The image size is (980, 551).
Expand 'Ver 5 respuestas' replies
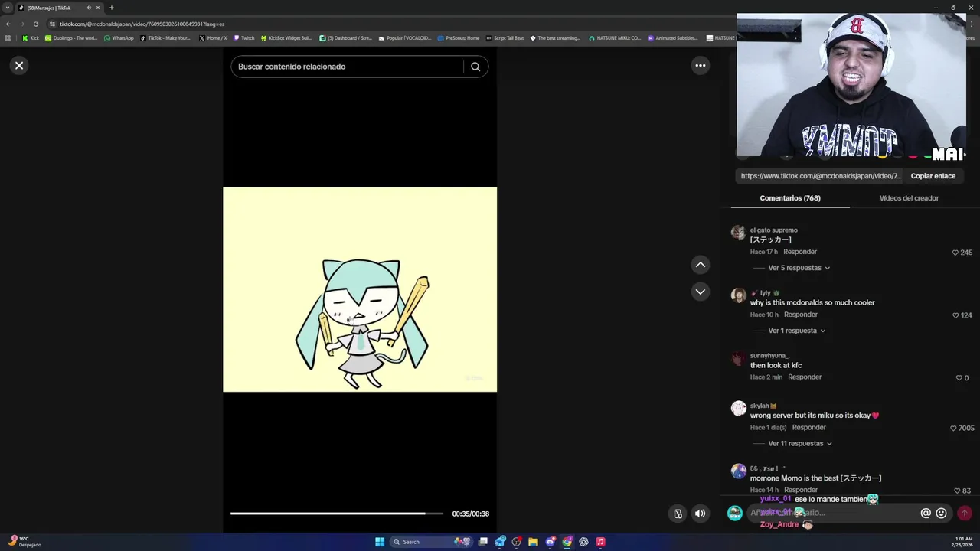(x=799, y=268)
